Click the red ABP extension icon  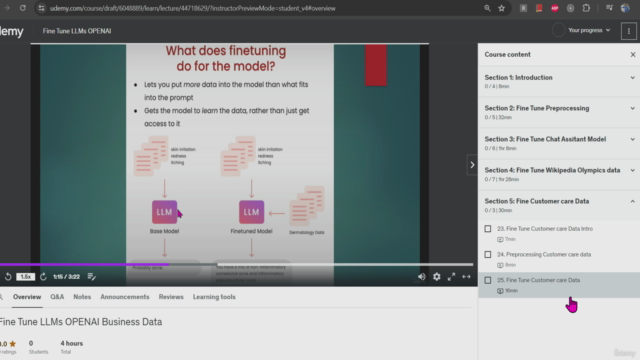[x=555, y=8]
